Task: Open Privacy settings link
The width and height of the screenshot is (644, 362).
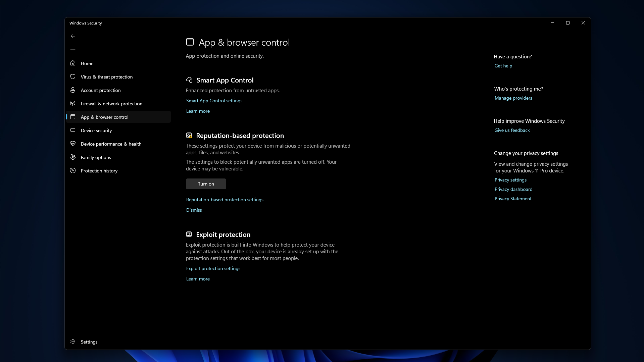Action: [x=510, y=180]
